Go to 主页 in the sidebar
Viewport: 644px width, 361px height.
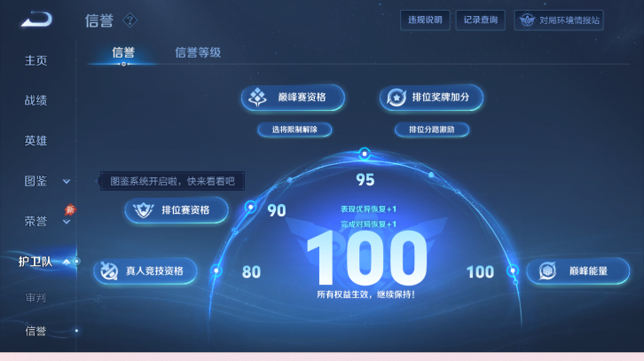35,61
